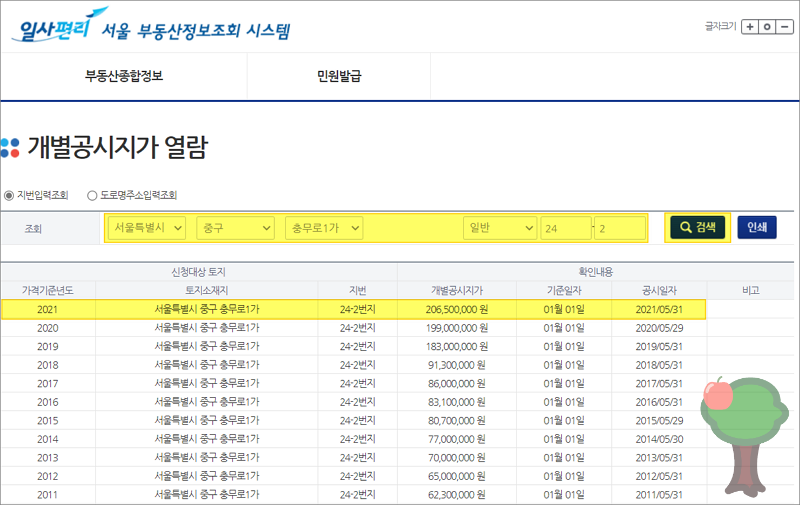Click the 글자크기 label
This screenshot has height=505, width=800.
[x=720, y=27]
